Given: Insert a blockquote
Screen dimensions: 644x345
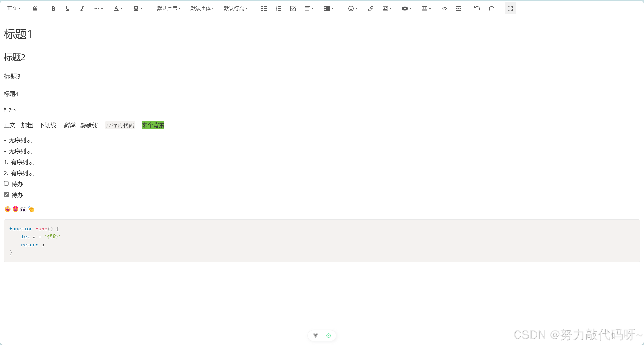Looking at the screenshot, I should [35, 9].
